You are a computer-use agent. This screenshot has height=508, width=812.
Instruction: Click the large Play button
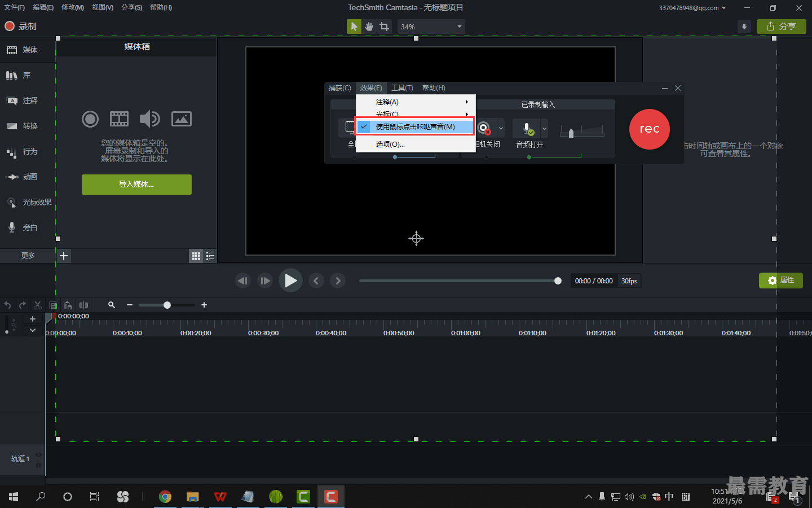tap(291, 281)
